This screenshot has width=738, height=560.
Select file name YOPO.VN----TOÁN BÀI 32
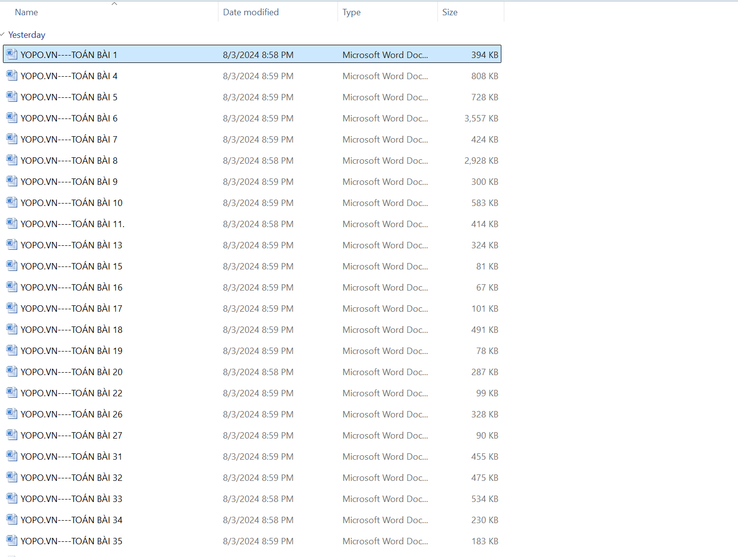point(71,477)
